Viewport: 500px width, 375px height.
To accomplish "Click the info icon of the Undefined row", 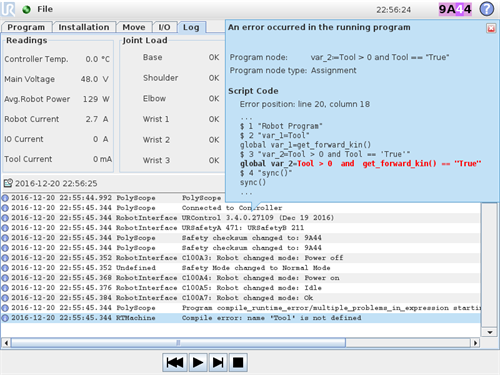I will pyautogui.click(x=5, y=268).
